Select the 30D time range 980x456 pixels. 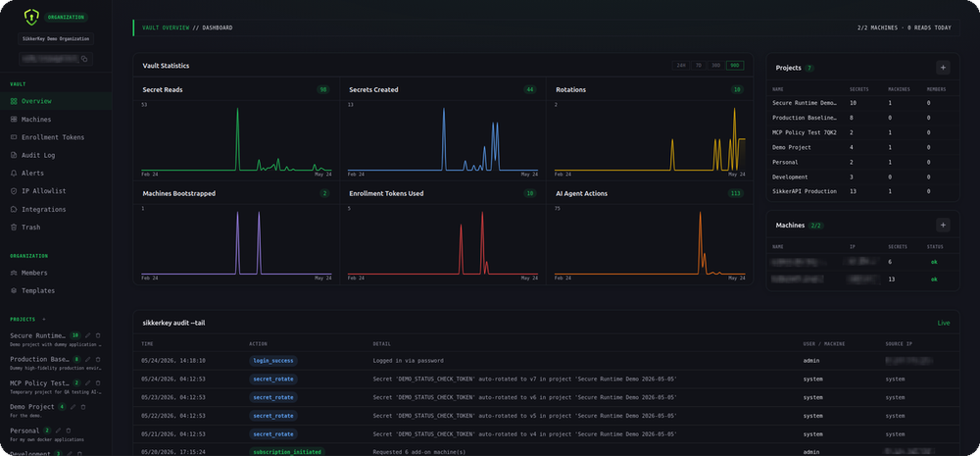716,65
